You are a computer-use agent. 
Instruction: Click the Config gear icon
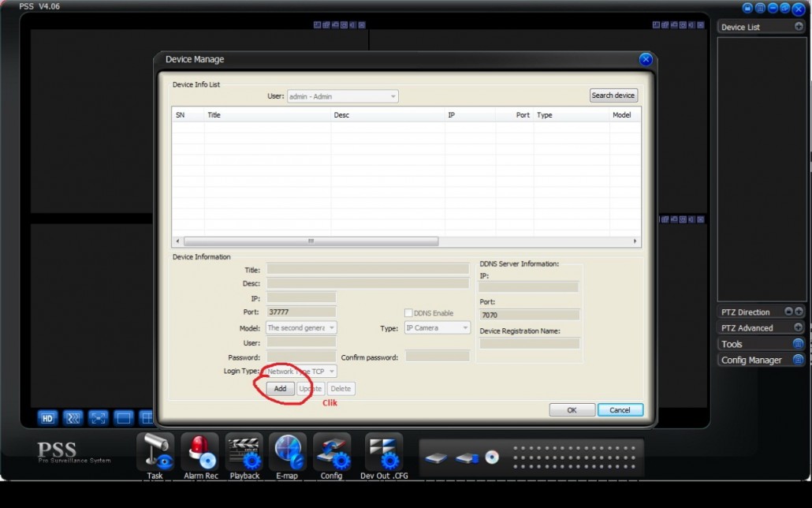[x=332, y=452]
